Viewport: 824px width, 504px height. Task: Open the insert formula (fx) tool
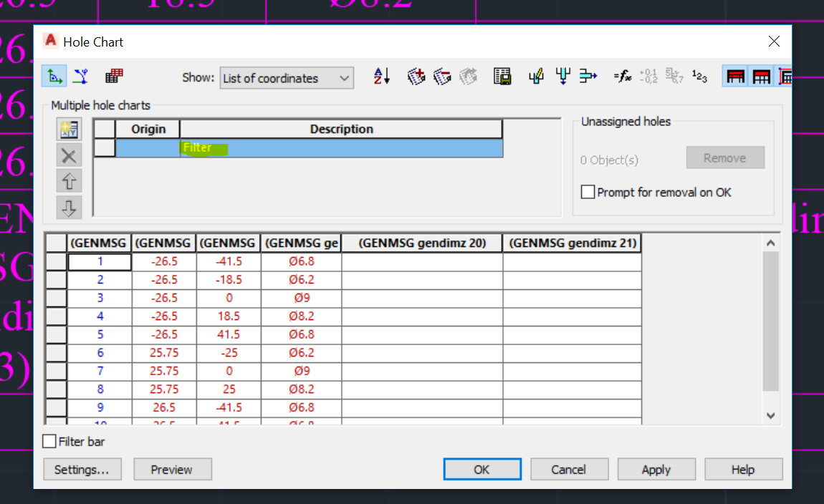point(623,75)
